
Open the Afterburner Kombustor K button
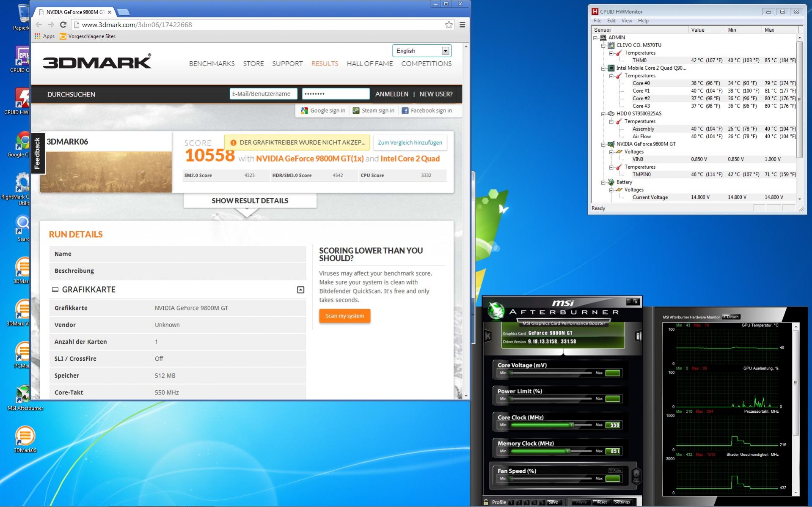point(488,336)
